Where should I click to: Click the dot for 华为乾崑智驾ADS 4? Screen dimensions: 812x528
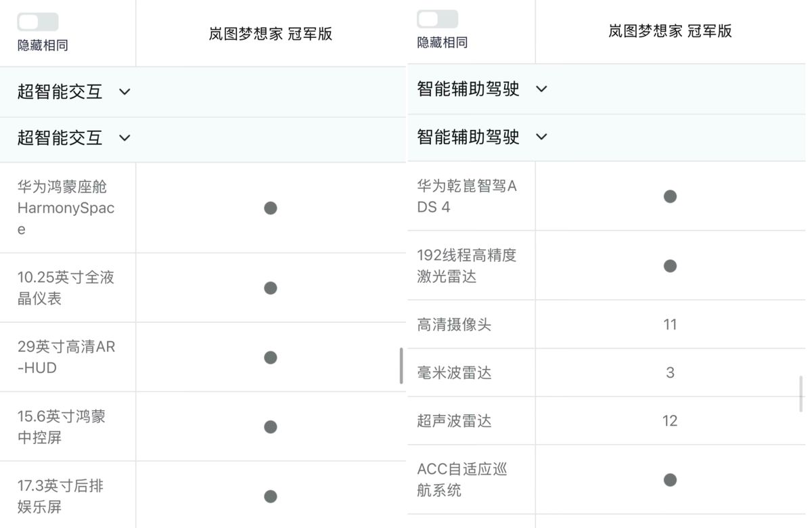point(670,196)
